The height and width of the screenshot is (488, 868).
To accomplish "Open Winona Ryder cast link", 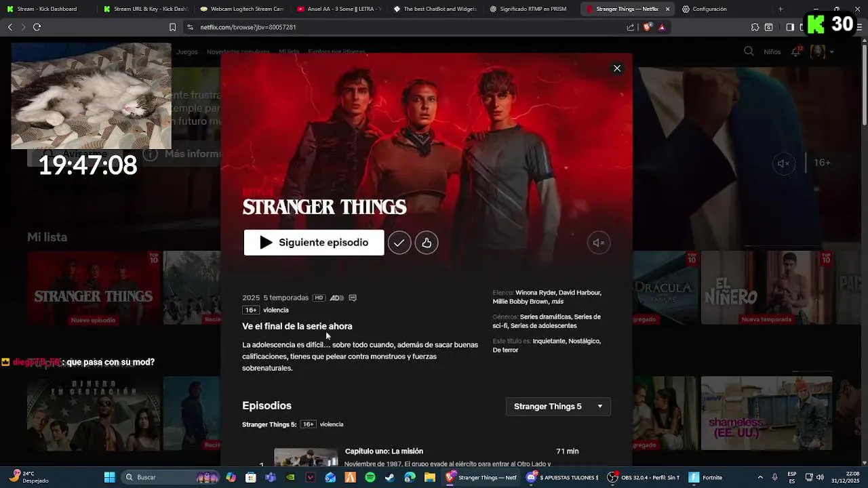I will (534, 293).
